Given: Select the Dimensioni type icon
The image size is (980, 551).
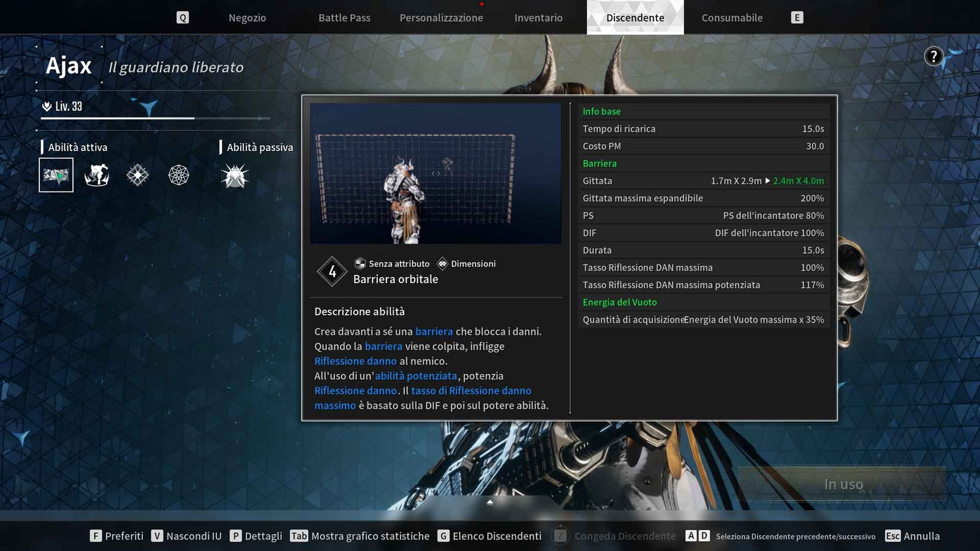Looking at the screenshot, I should click(442, 263).
